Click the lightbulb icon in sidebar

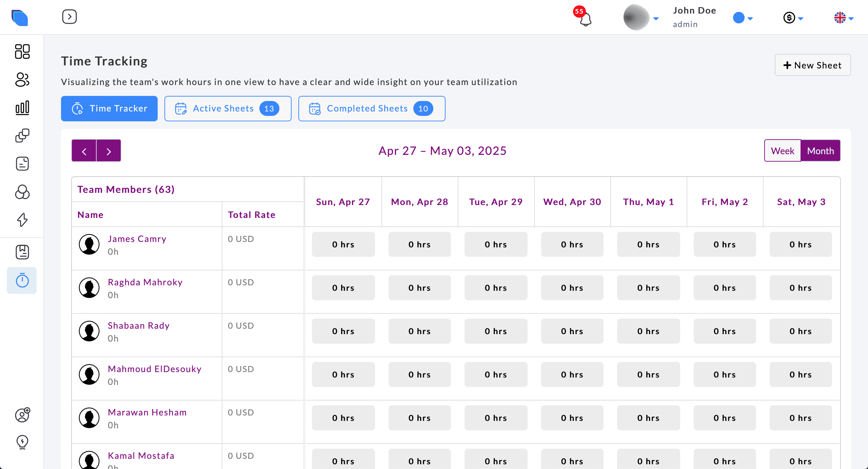coord(22,442)
